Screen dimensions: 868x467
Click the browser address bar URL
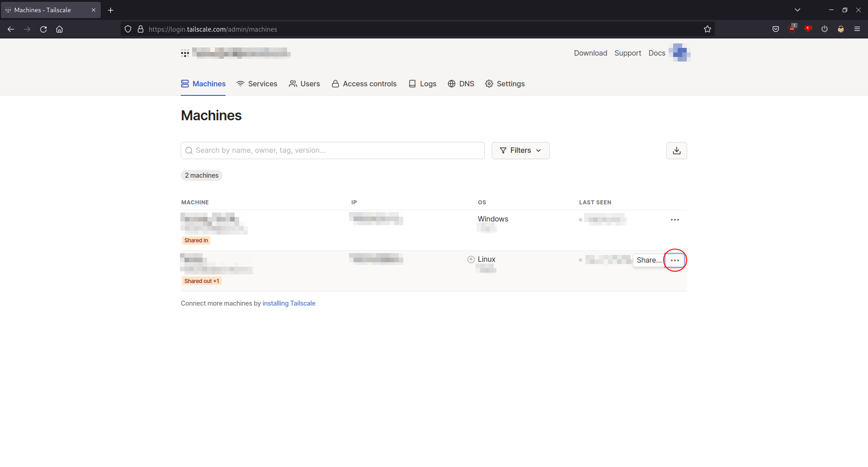click(213, 29)
